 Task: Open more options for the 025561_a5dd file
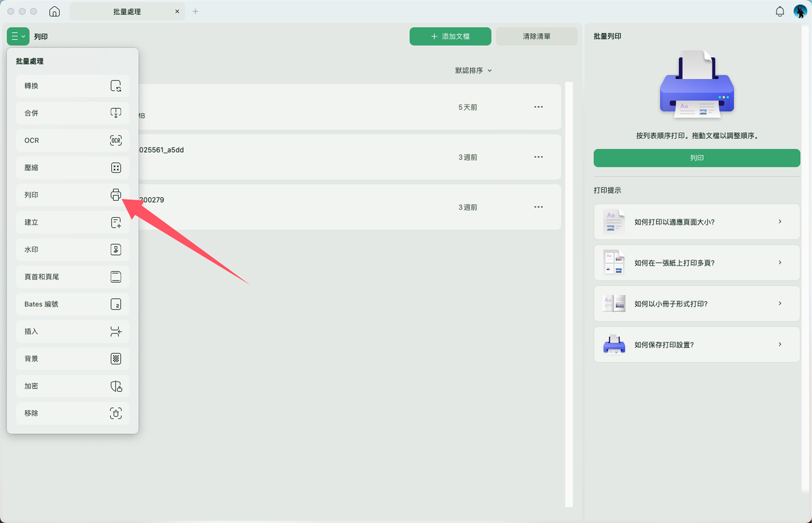[x=539, y=157]
